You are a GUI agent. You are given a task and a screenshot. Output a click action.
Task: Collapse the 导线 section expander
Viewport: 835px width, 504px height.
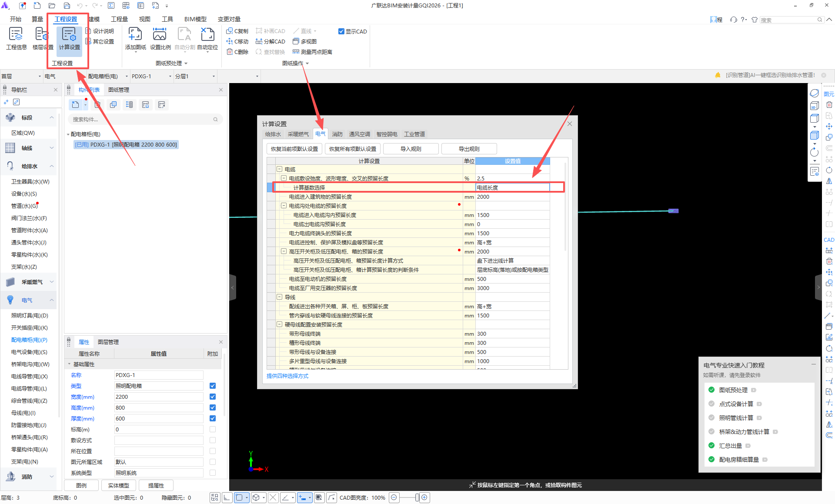279,297
